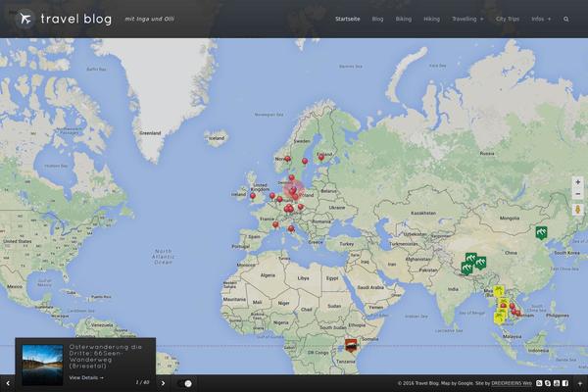Expand the Infos dropdown menu

click(x=541, y=20)
